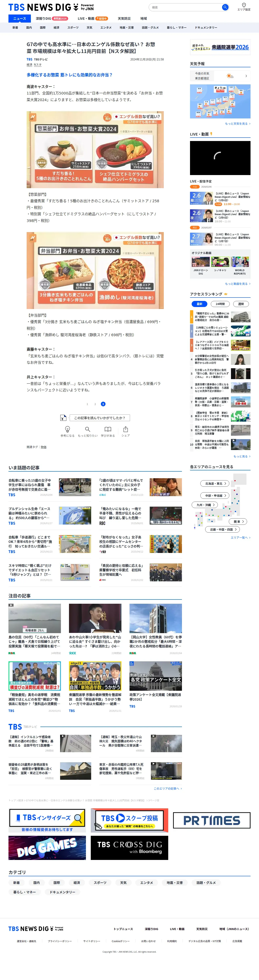Switch to the LIVE・動画 tab
Viewport: 259px width, 980px height.
click(x=93, y=18)
